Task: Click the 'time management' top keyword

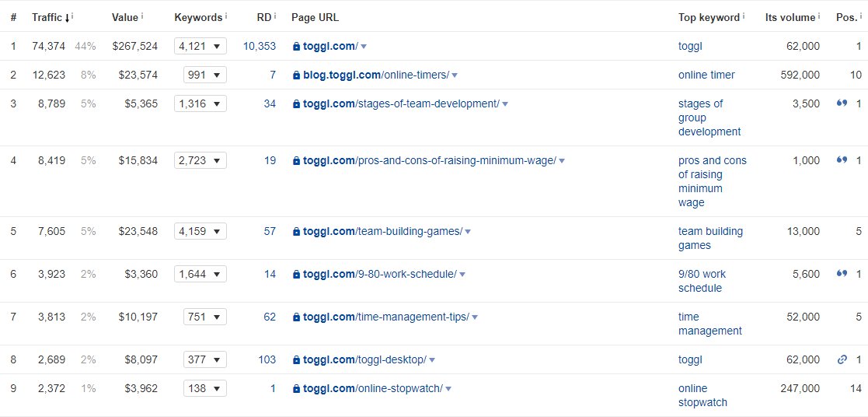Action: tap(710, 324)
